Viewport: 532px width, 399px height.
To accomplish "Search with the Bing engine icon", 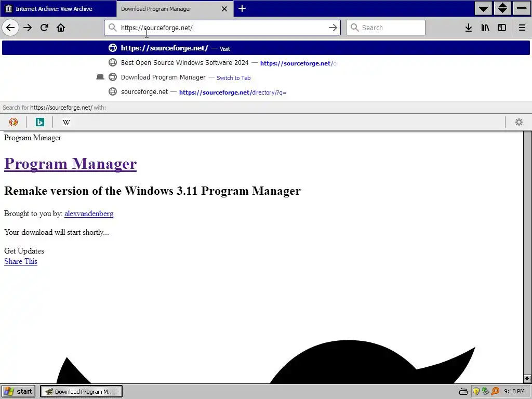I will tap(39, 122).
